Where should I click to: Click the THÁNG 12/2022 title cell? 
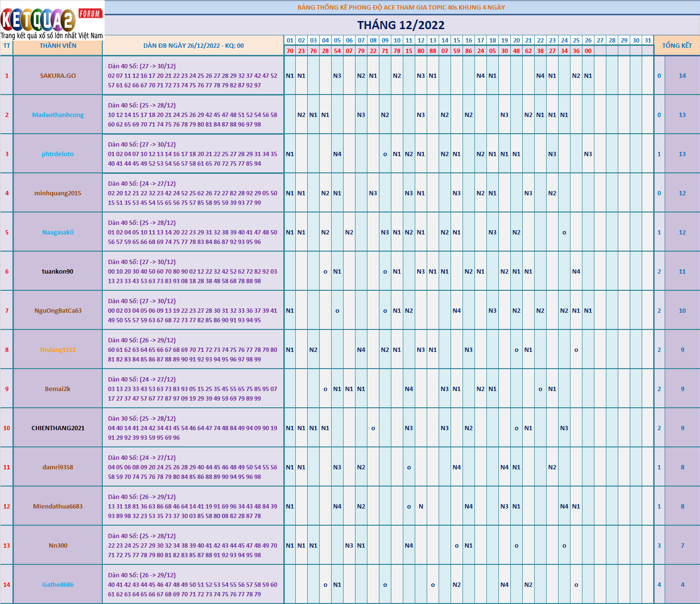coord(401,25)
